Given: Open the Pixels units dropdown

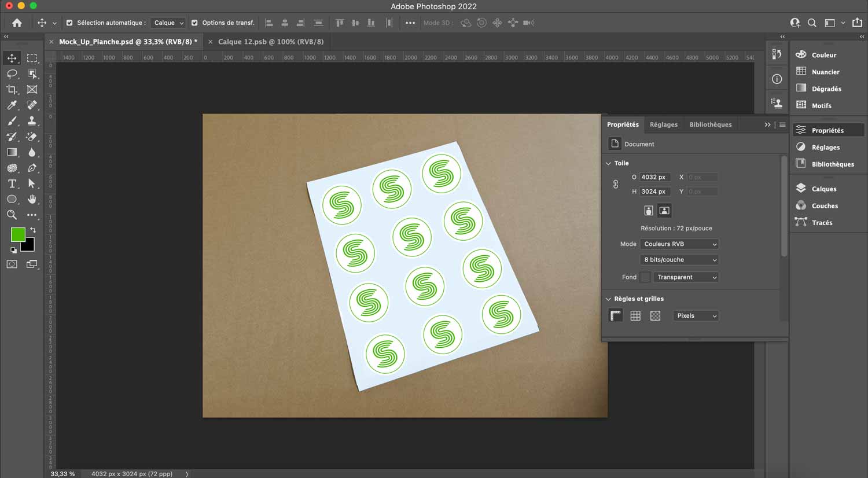Looking at the screenshot, I should (696, 315).
